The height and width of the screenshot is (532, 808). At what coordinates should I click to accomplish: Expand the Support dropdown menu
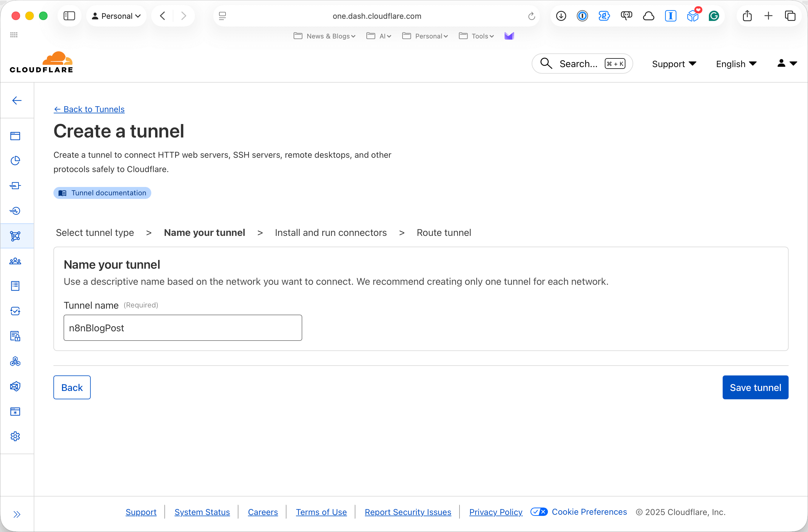pos(674,64)
